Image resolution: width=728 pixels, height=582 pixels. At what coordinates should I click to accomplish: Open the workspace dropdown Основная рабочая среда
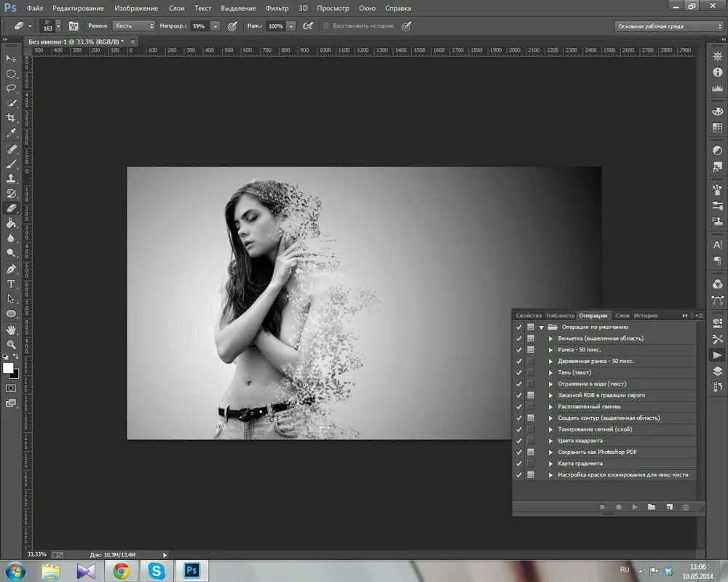pos(669,26)
